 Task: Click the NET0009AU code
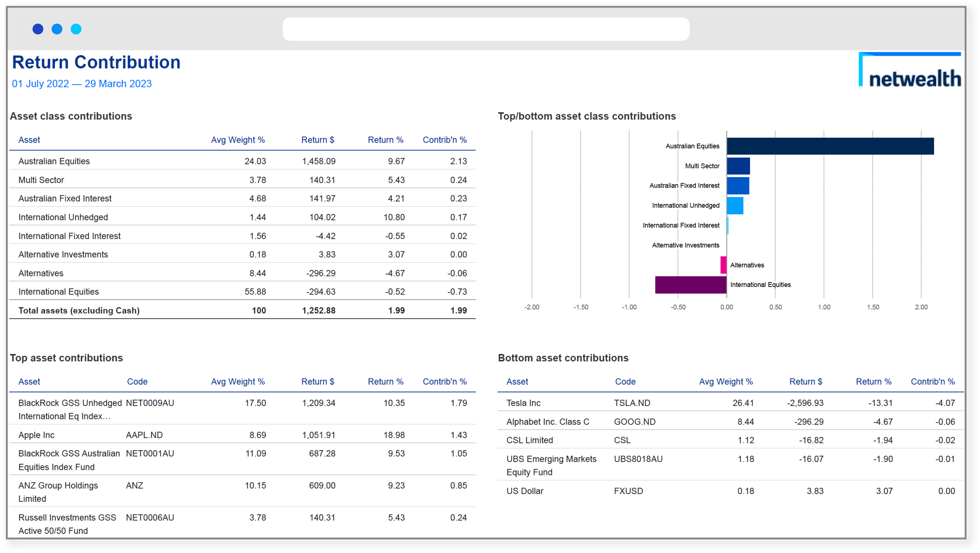click(x=150, y=403)
